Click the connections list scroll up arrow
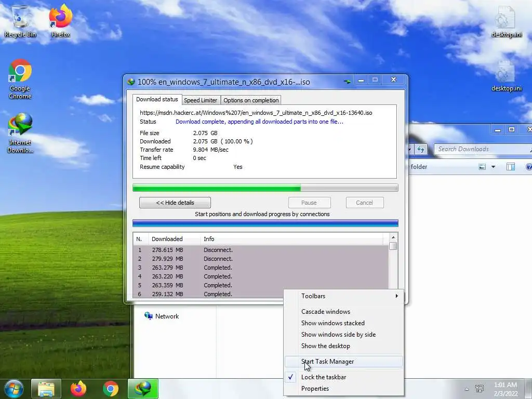Image resolution: width=532 pixels, height=399 pixels. 393,237
